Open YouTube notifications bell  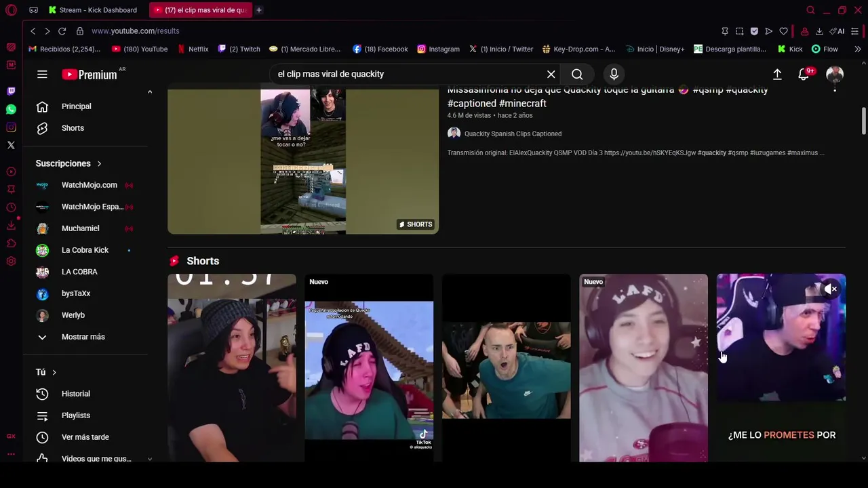(804, 75)
